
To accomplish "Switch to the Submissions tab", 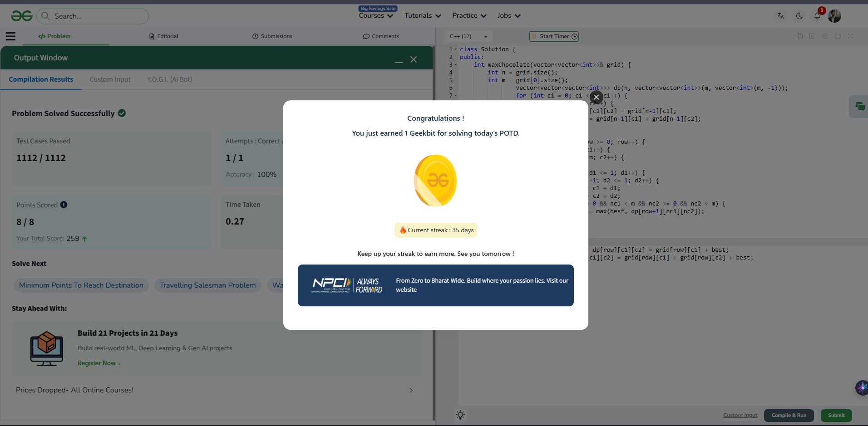I will coord(272,36).
